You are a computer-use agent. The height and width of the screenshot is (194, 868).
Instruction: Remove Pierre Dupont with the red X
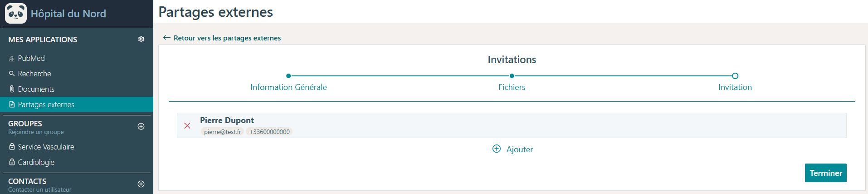(187, 125)
